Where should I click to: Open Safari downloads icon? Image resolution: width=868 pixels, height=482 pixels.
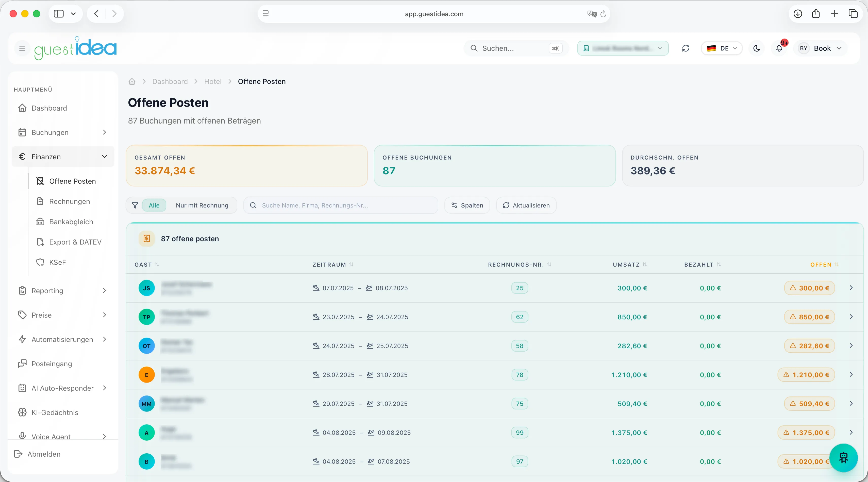coord(798,14)
